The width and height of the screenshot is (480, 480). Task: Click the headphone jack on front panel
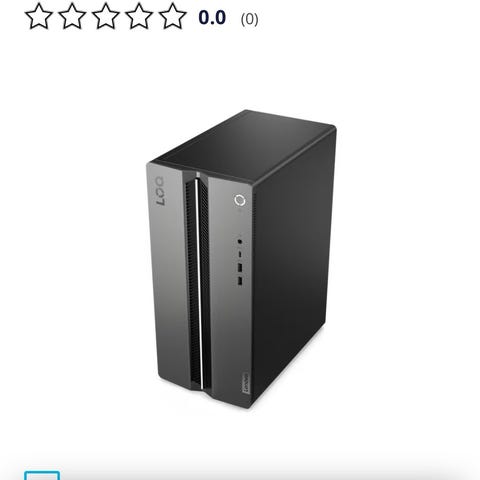[x=240, y=241]
